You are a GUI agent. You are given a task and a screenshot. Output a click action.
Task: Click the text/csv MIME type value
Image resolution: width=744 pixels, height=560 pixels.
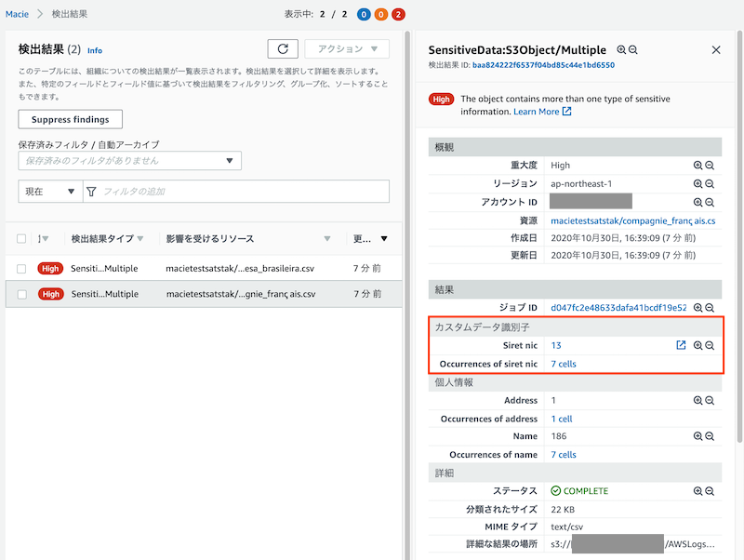[567, 527]
